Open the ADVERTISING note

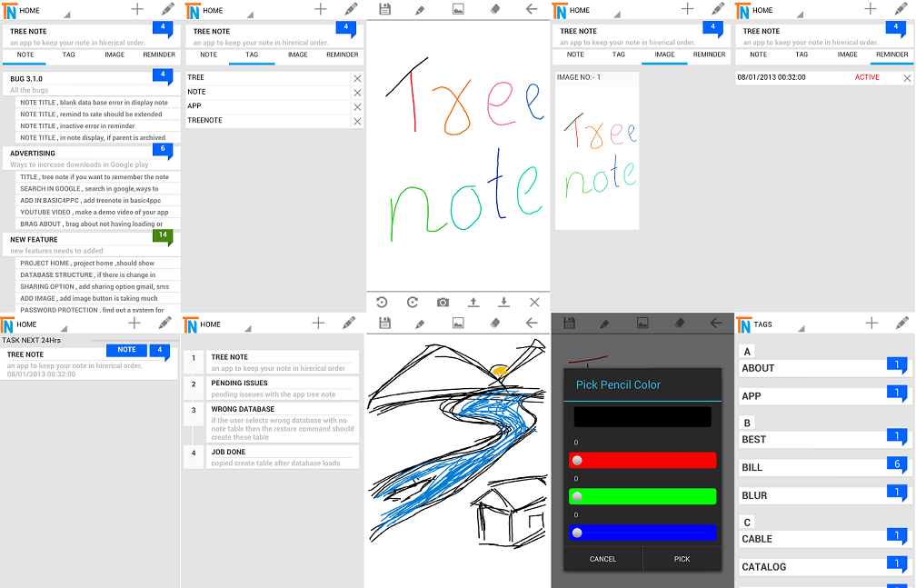92,158
